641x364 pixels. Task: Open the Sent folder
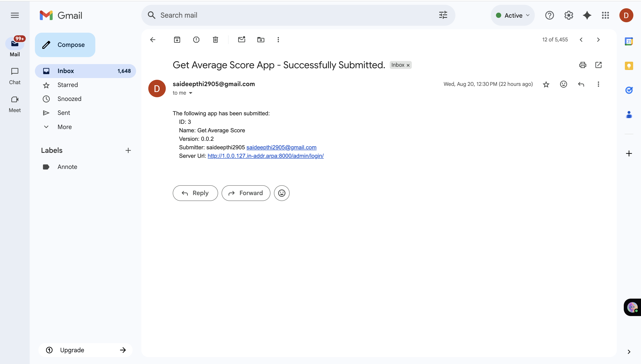coord(64,113)
